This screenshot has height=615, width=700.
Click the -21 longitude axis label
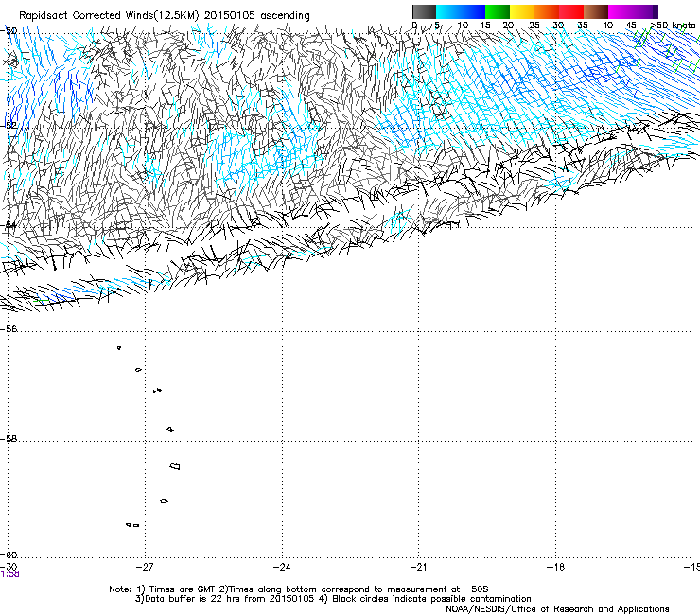point(418,567)
